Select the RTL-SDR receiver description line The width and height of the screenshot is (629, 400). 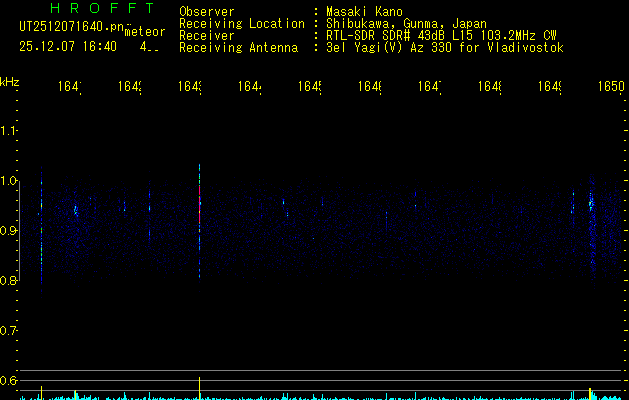point(440,35)
